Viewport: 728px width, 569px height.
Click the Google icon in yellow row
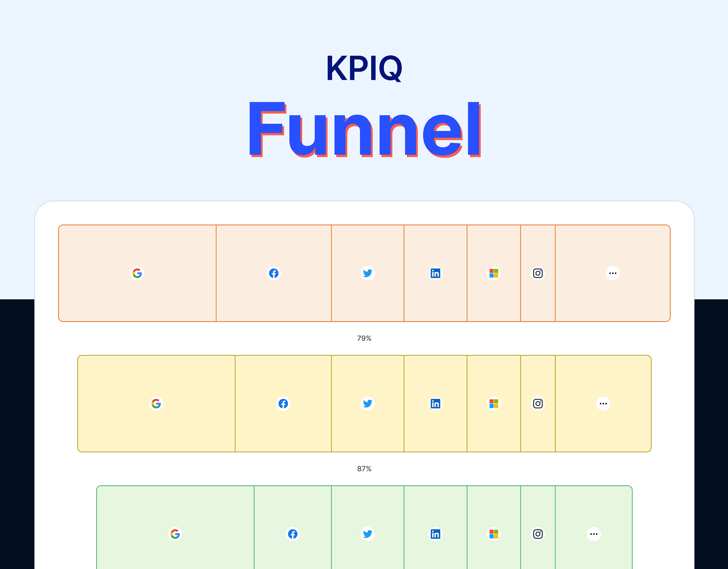click(156, 404)
